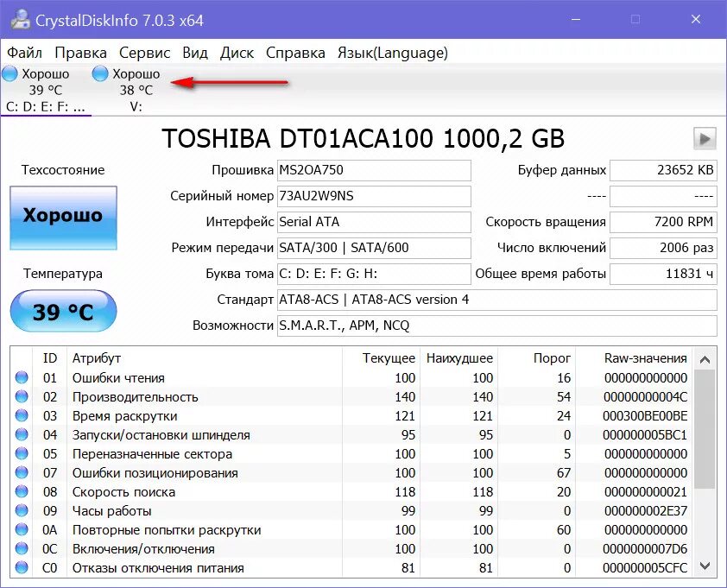
Task: Click status orb for 04 Запуски/остановки шпинделя
Action: [x=22, y=434]
